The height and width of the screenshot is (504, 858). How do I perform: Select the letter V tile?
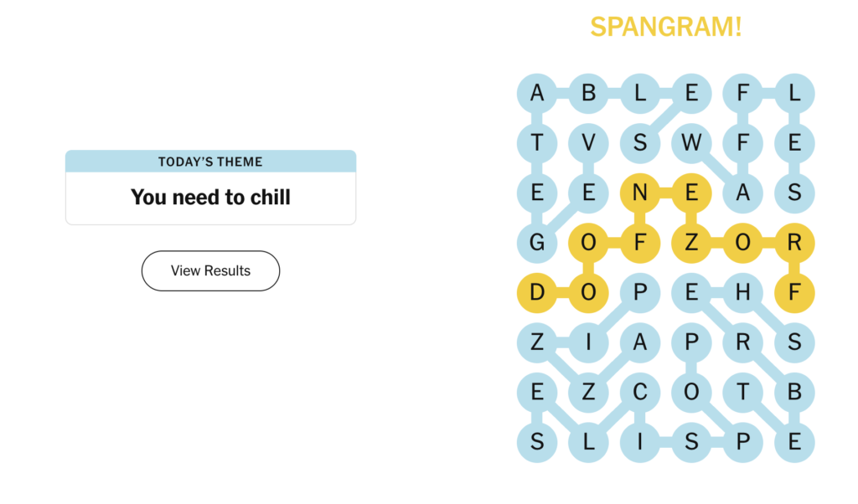coord(588,143)
